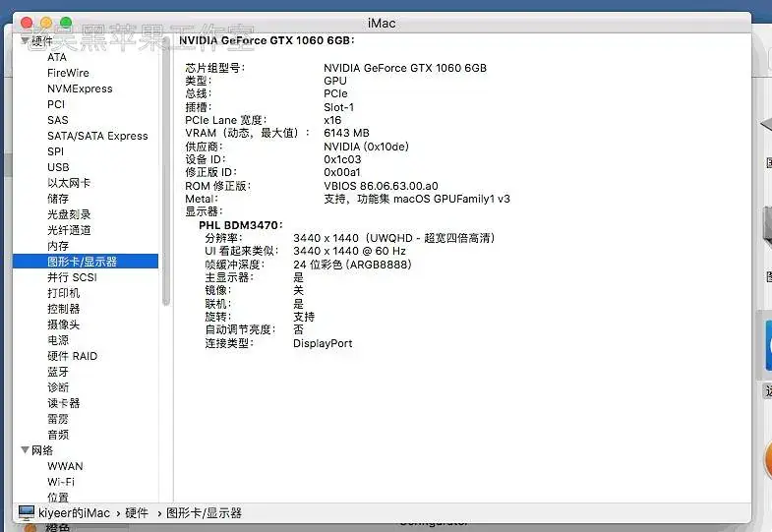
Task: Click the PHL BDM3470 display heading
Action: coord(241,225)
